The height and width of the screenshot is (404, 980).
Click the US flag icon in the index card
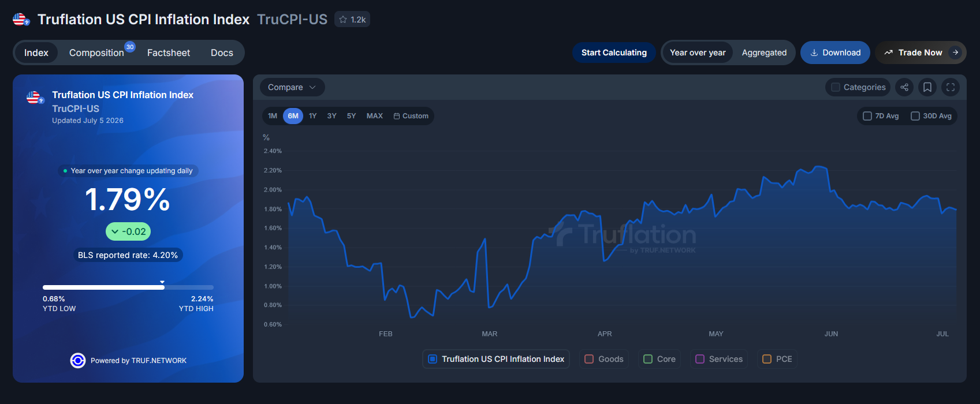[35, 98]
